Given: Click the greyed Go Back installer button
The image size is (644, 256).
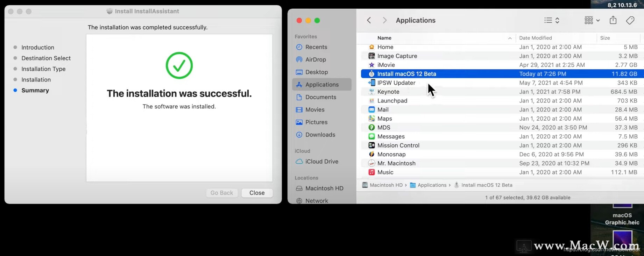Looking at the screenshot, I should click(222, 193).
